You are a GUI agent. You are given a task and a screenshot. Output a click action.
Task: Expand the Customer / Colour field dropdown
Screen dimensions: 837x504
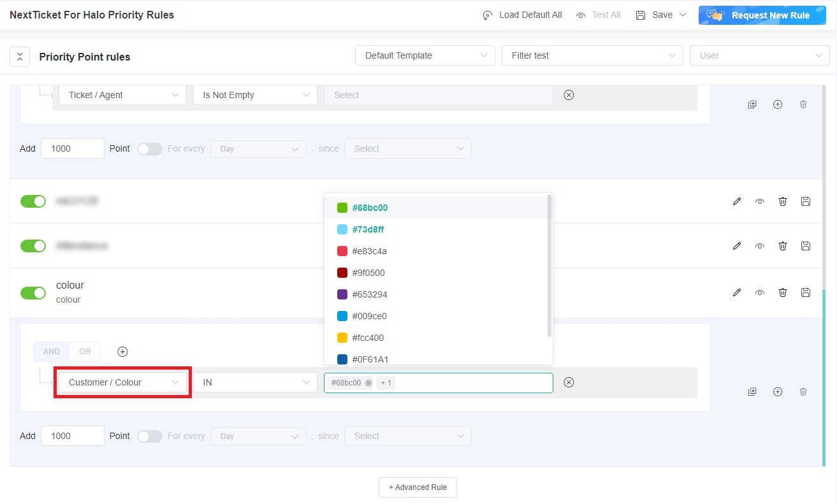tap(122, 382)
